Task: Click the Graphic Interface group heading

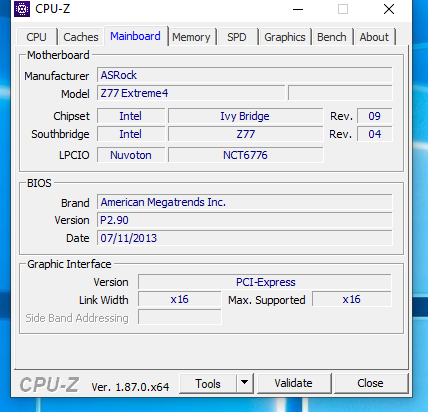Action: (x=69, y=264)
